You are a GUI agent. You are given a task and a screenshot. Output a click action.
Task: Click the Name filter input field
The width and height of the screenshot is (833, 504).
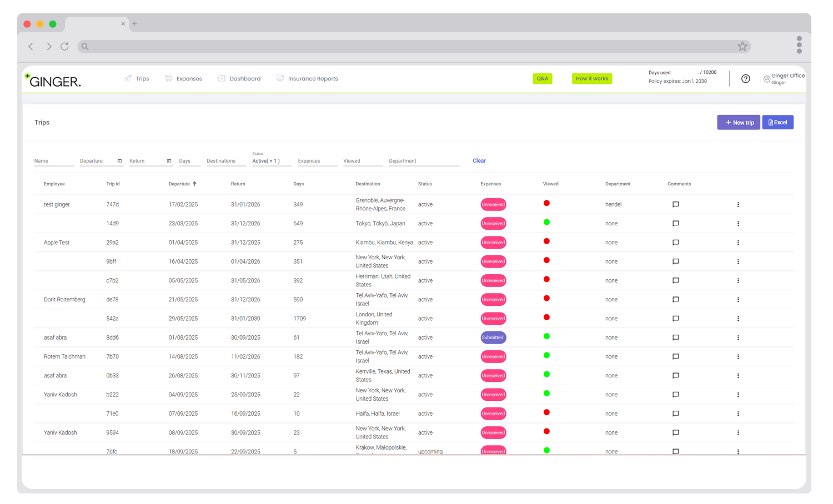53,161
